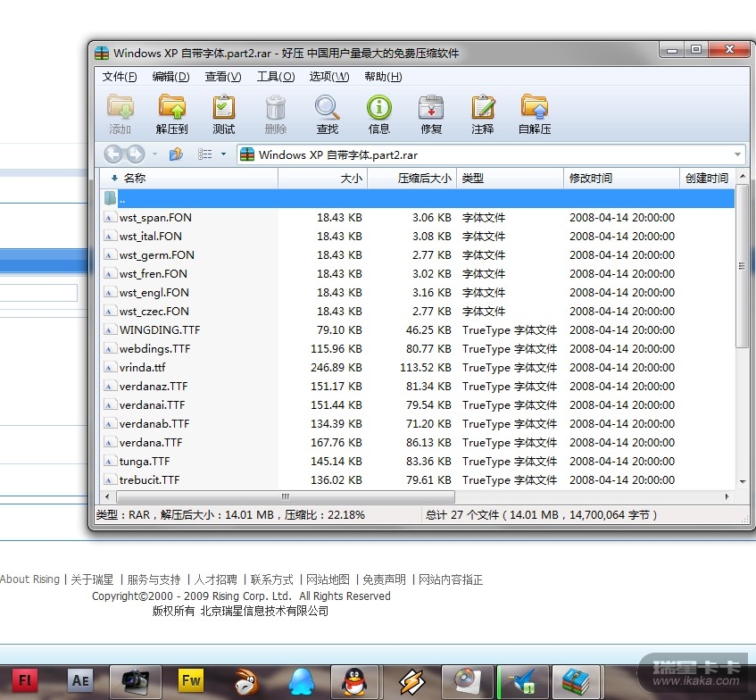The height and width of the screenshot is (700, 756).
Task: Sort by 创建时间 column header
Action: (x=707, y=179)
